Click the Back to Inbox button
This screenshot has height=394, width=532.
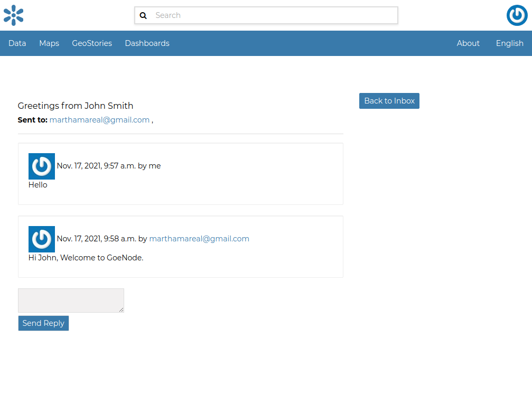coord(389,101)
